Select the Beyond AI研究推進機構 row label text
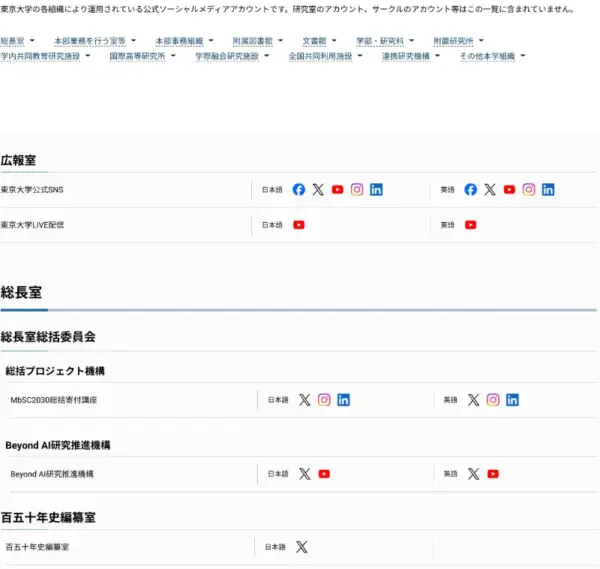This screenshot has width=600, height=569. pos(52,474)
